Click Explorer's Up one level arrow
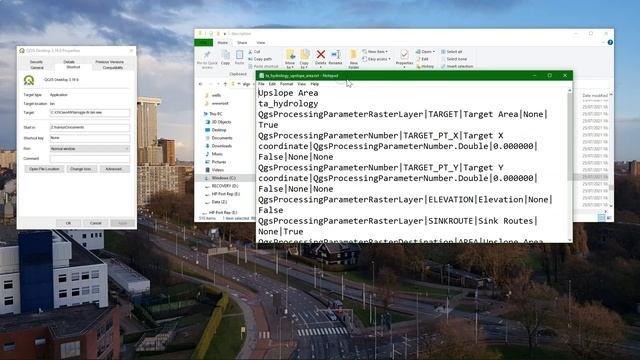The width and height of the screenshot is (640, 360). [225, 84]
